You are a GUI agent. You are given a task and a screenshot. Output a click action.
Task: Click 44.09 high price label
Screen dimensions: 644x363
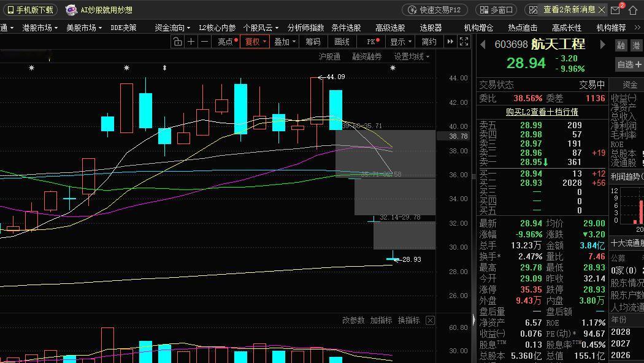(x=335, y=77)
